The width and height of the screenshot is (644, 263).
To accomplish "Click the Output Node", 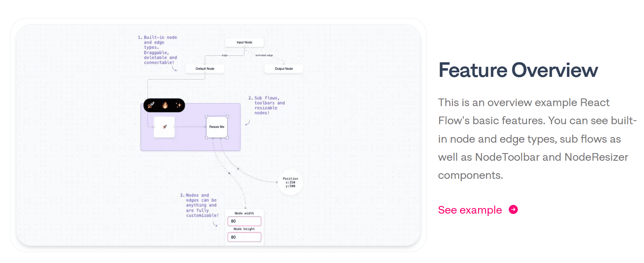I will pyautogui.click(x=284, y=69).
